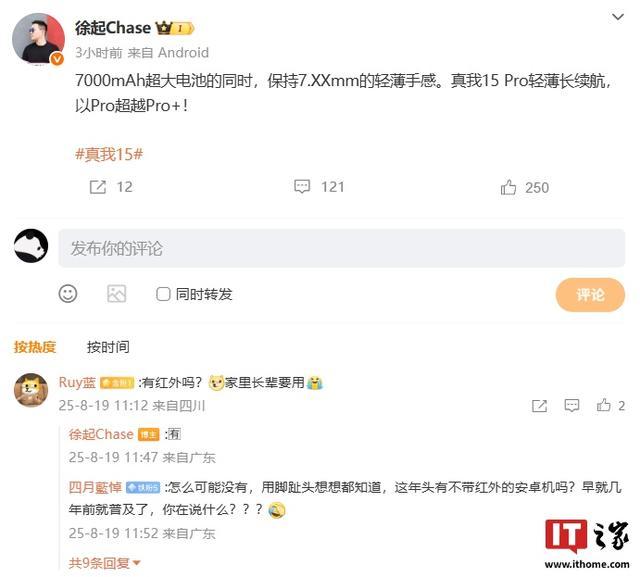Viewport: 640px width, 577px height.
Task: Like Ruy蓝's comment with thumbs-up icon
Action: click(x=603, y=405)
